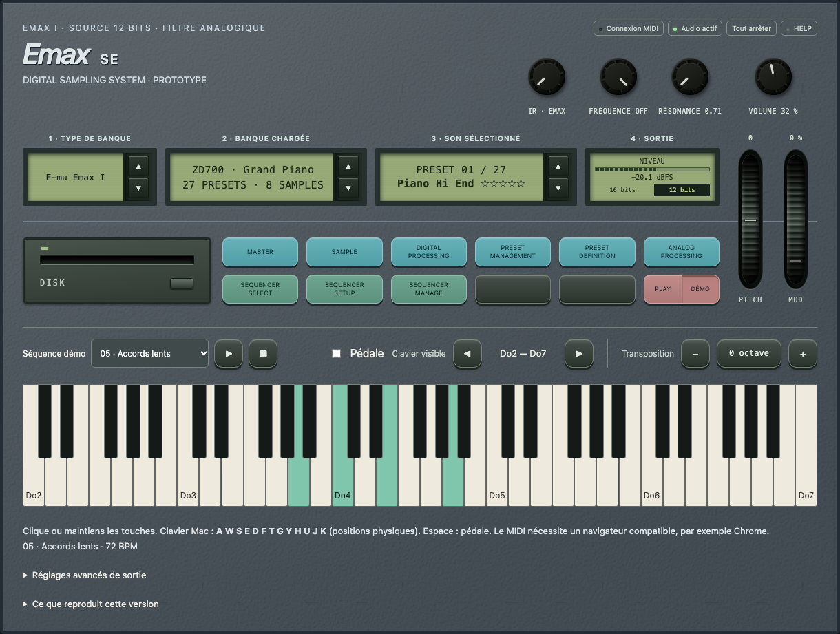The height and width of the screenshot is (634, 840).
Task: Shift the visible keyboard range right
Action: (x=579, y=354)
